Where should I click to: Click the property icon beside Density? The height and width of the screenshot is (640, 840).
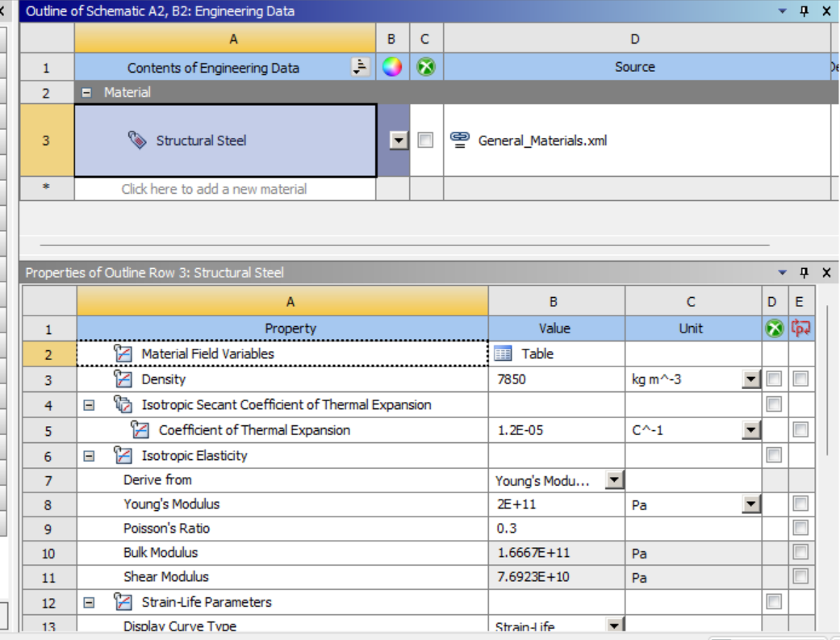[123, 379]
